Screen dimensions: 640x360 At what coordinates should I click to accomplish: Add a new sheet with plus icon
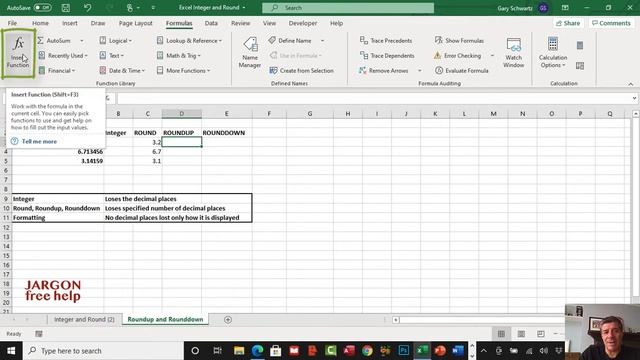[x=228, y=320]
